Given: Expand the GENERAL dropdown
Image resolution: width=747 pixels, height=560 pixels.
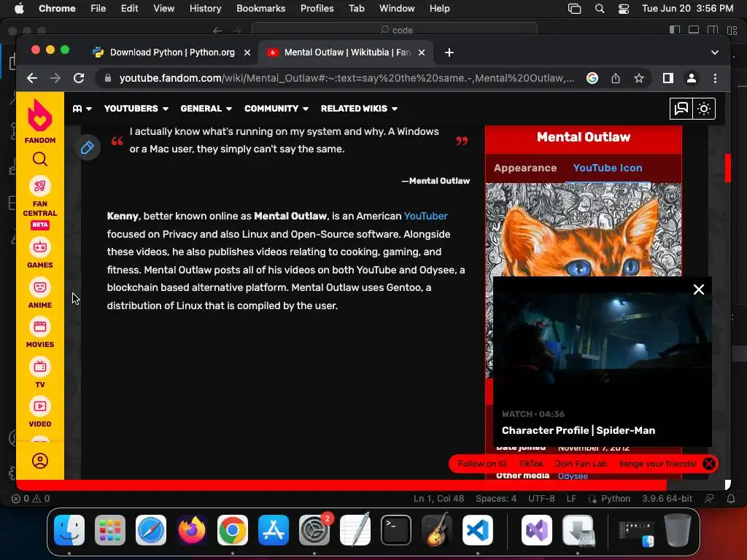Looking at the screenshot, I should 206,109.
